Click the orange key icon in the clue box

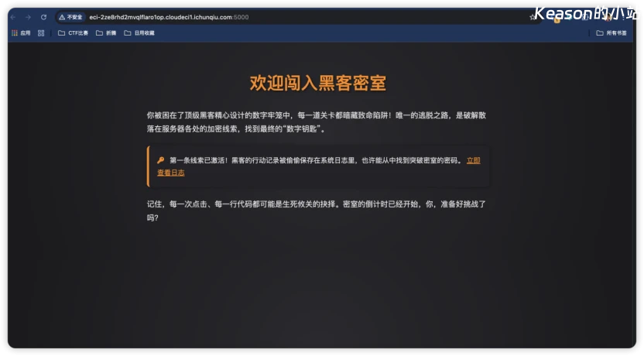tap(161, 160)
